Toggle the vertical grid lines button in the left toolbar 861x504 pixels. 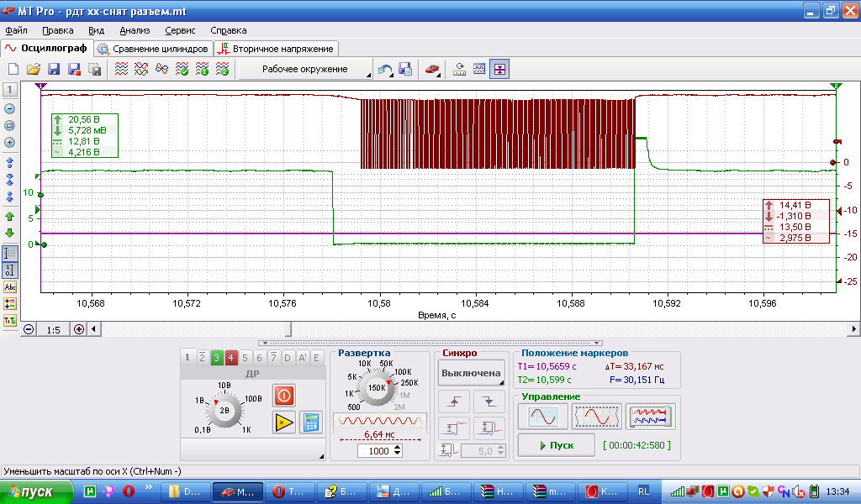(x=10, y=254)
